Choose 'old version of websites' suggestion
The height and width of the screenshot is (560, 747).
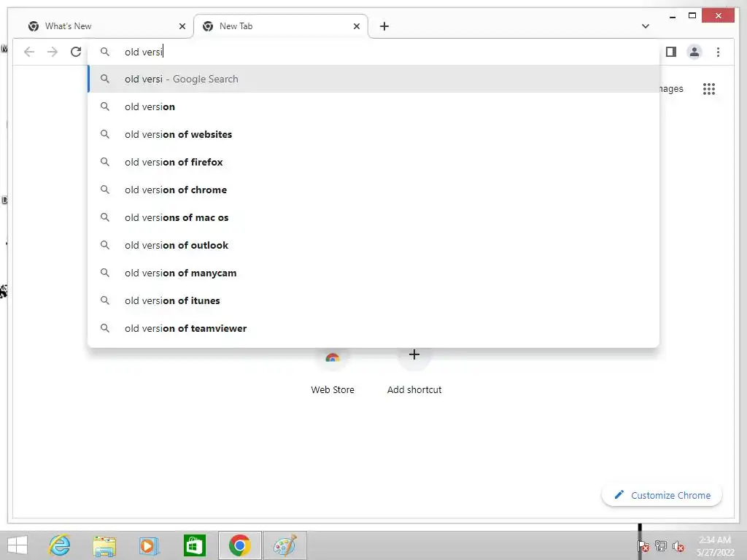pyautogui.click(x=374, y=134)
